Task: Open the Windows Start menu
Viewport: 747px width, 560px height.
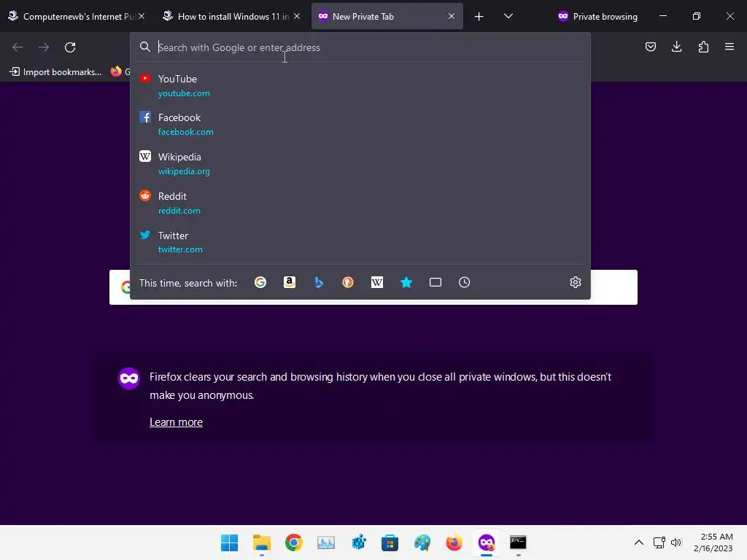Action: 229,542
